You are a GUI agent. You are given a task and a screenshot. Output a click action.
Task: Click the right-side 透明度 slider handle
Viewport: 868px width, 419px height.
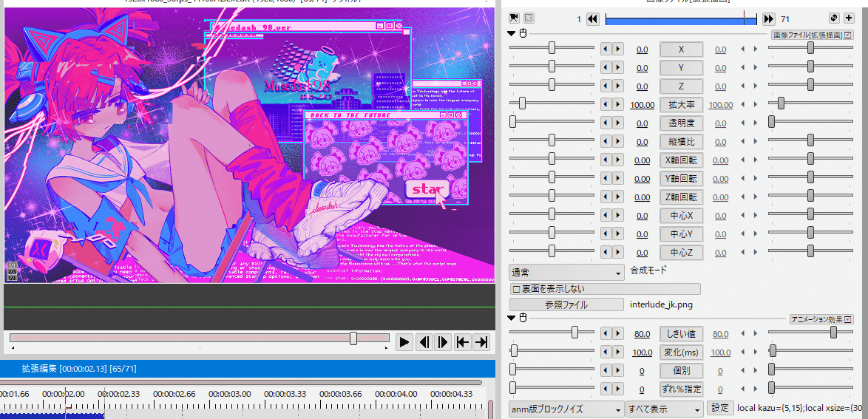click(771, 122)
